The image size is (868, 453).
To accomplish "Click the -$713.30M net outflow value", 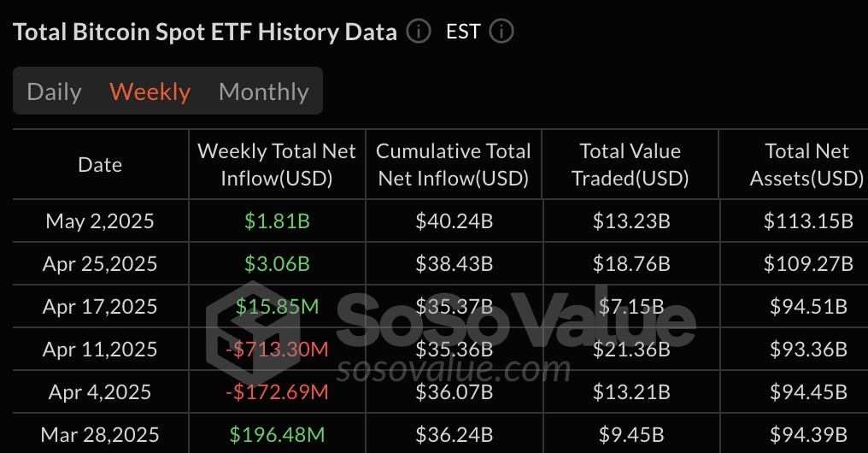I will click(x=277, y=349).
